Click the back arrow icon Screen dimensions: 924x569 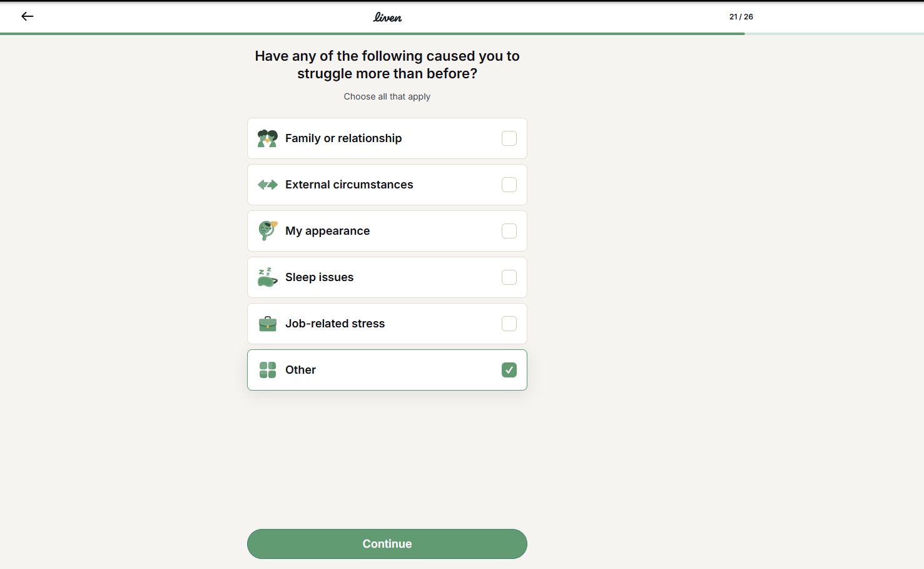28,17
